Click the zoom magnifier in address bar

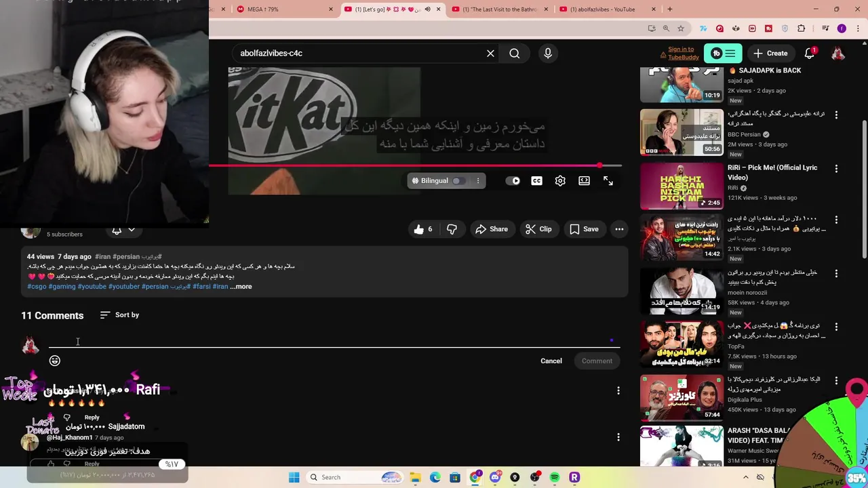tap(666, 28)
